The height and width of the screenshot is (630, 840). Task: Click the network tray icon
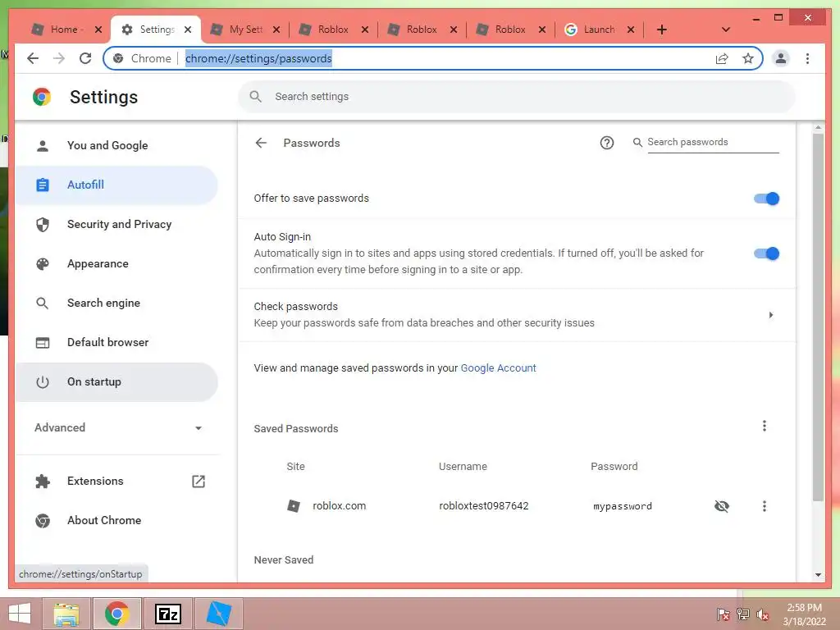[743, 614]
